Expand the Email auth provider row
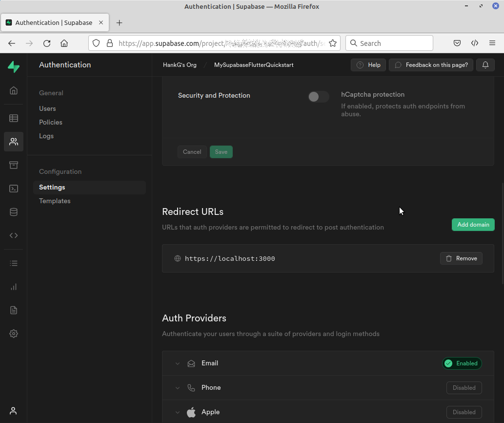The image size is (504, 423). coord(178,363)
